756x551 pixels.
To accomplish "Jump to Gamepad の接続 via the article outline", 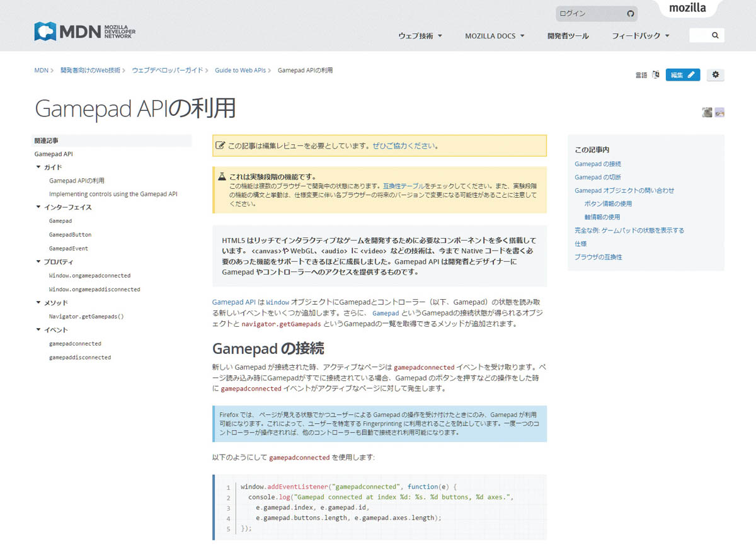I will click(x=597, y=164).
